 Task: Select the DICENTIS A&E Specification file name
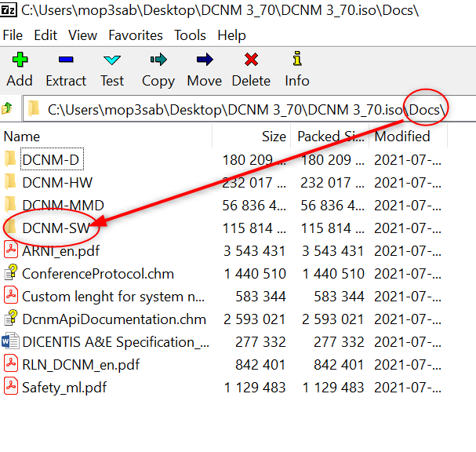click(115, 342)
